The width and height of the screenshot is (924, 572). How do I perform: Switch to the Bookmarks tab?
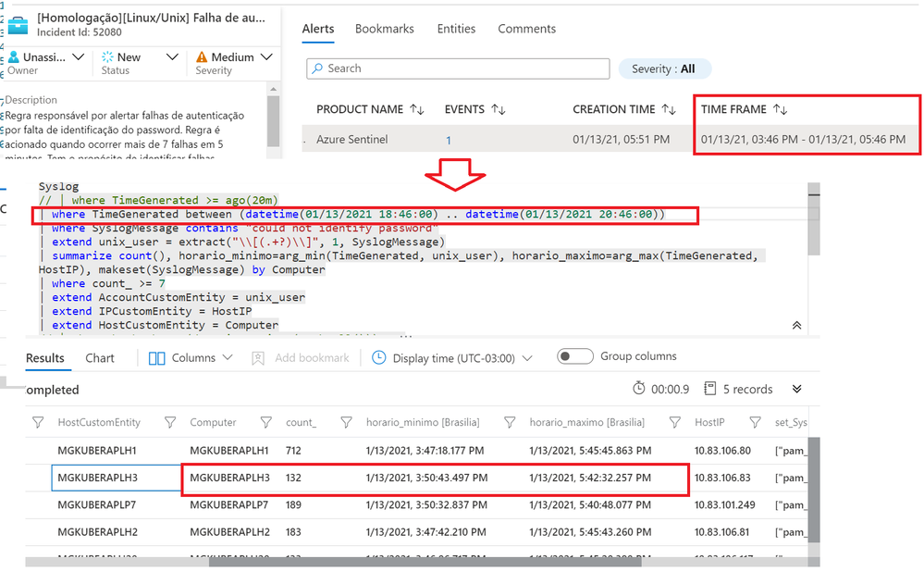pyautogui.click(x=384, y=29)
